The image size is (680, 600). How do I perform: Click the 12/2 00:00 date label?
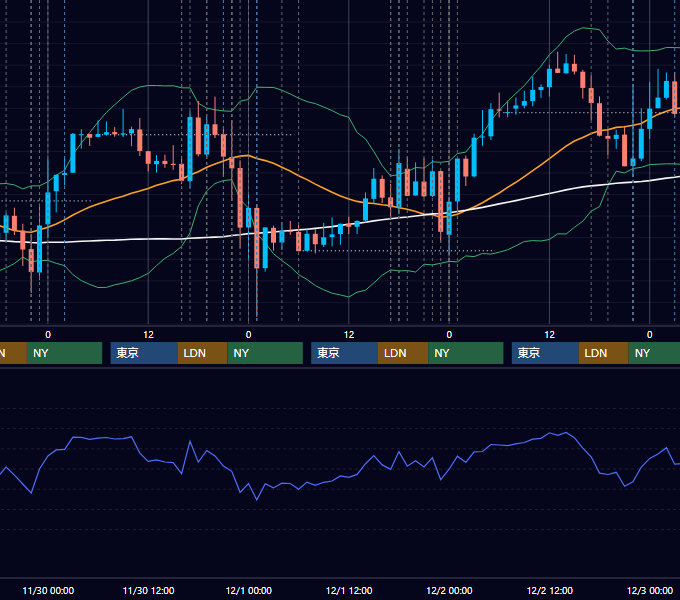(449, 590)
